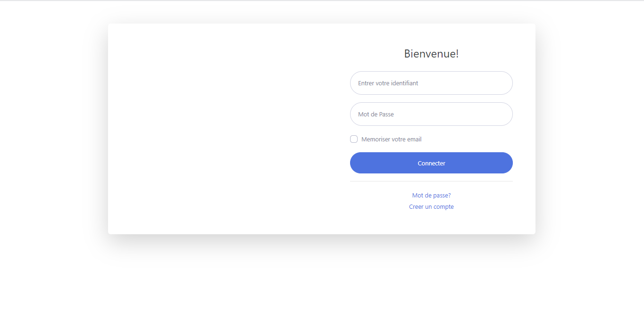Go to account creation via 'Creer un compte'
Viewport: 644px width, 312px height.
tap(431, 207)
